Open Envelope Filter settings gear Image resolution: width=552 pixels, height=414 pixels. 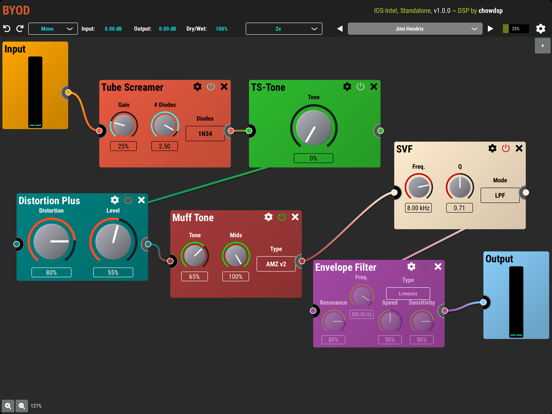coord(411,266)
